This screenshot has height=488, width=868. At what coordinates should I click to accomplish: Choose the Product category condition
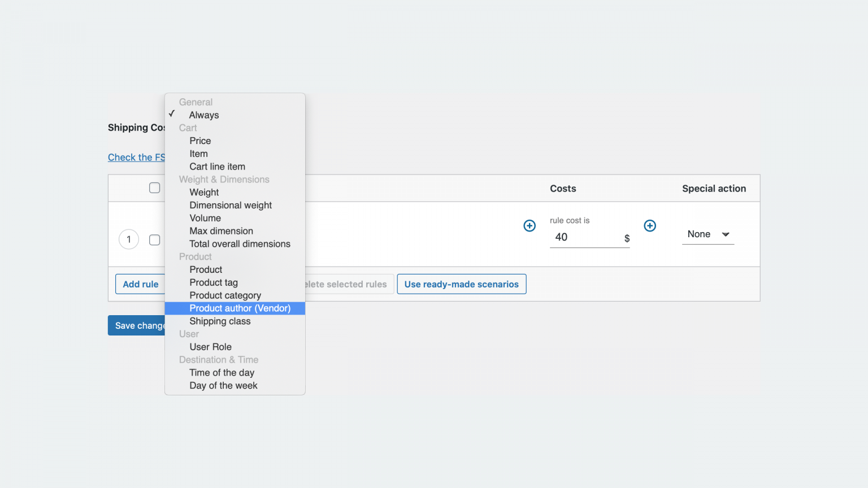[225, 295]
